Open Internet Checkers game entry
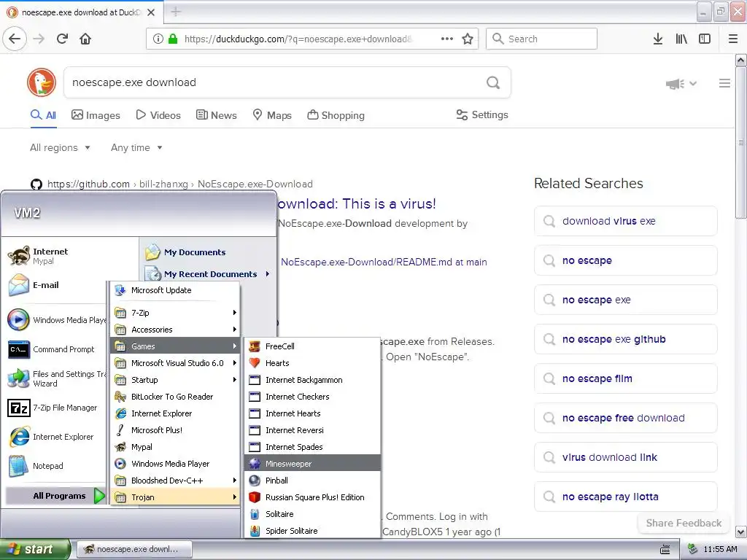Image resolution: width=747 pixels, height=560 pixels. pyautogui.click(x=312, y=396)
